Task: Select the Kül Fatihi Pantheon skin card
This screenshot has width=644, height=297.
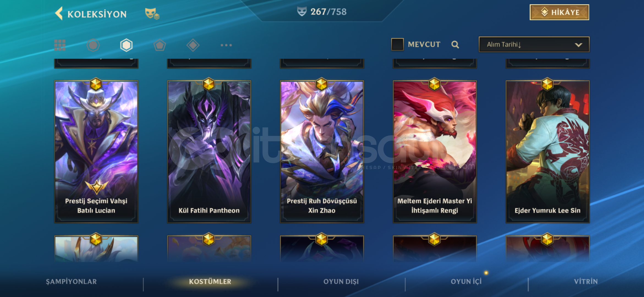Action: pos(209,152)
